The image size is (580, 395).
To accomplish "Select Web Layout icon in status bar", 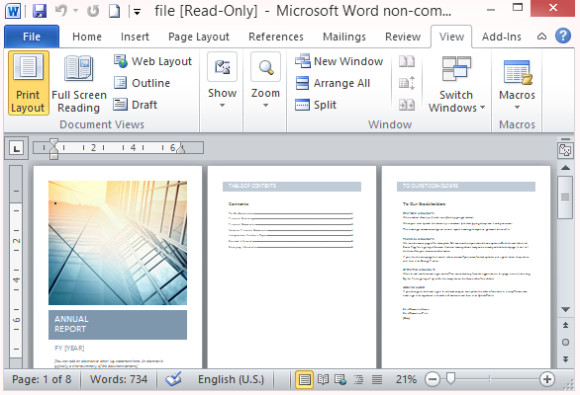I will pos(340,379).
